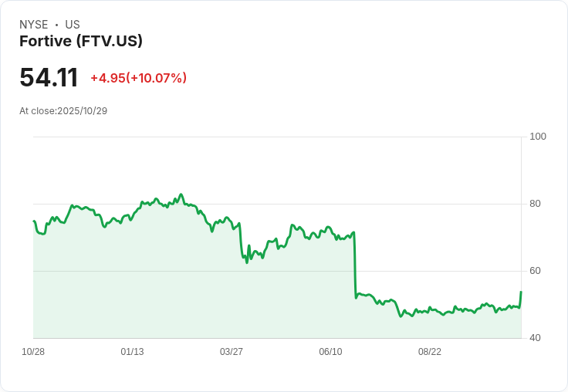Click the NYSE exchange label
The image size is (568, 392).
33,25
